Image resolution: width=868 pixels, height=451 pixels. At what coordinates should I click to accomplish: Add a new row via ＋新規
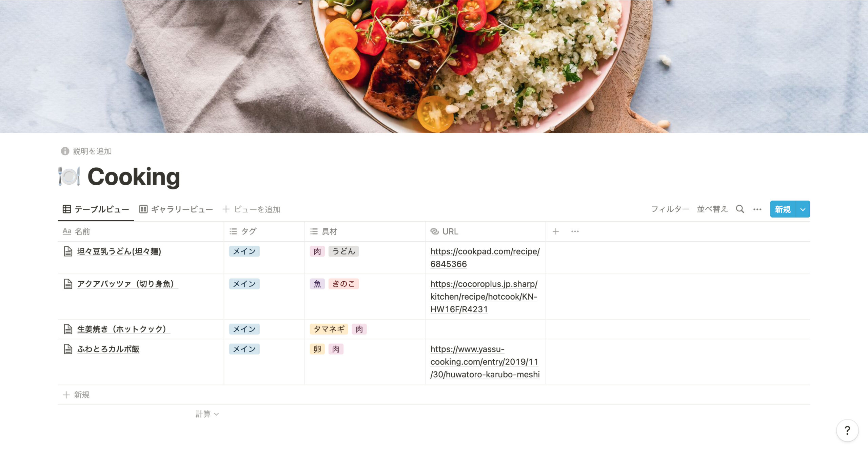click(76, 395)
